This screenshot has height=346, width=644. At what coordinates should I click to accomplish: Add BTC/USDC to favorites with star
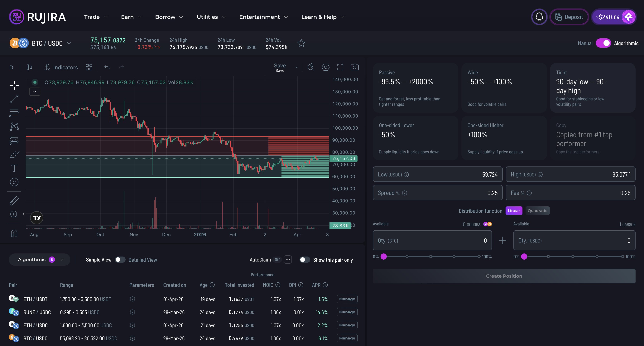coord(301,43)
